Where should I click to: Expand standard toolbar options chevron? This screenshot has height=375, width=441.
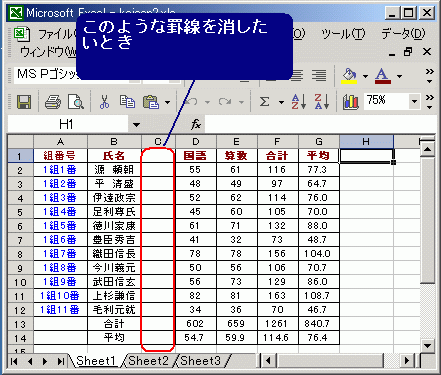430,102
